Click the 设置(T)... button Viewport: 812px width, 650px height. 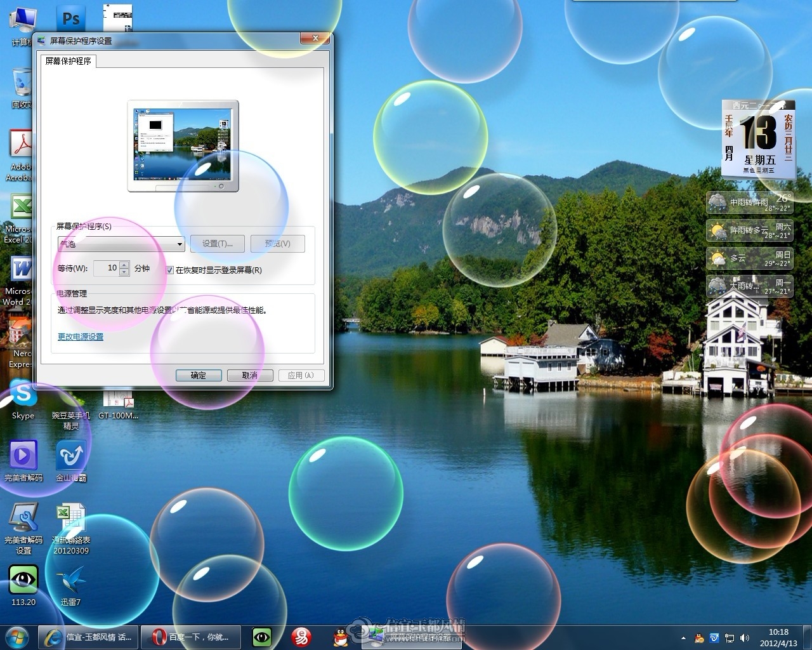point(218,244)
